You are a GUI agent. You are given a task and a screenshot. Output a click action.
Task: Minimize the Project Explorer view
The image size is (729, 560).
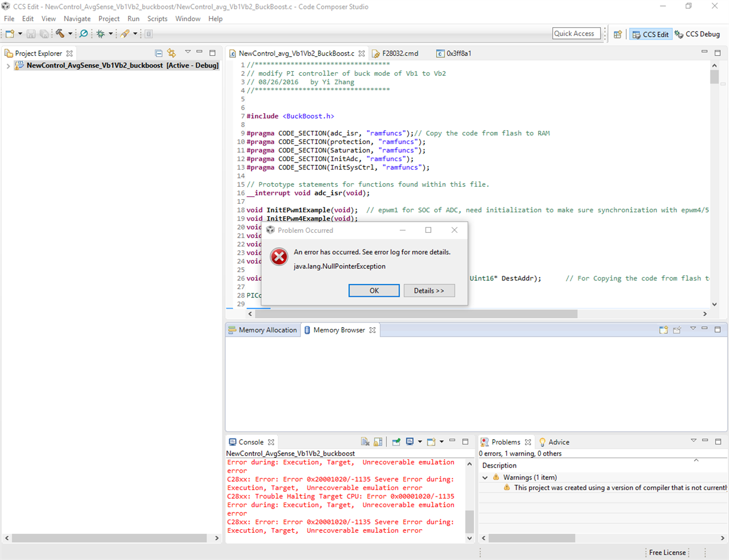click(x=200, y=52)
